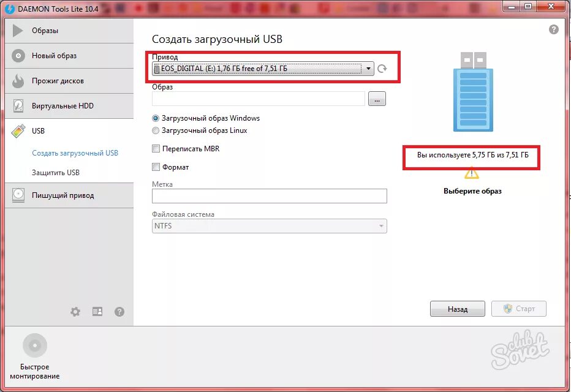Open the Привод drive dropdown

[x=263, y=69]
